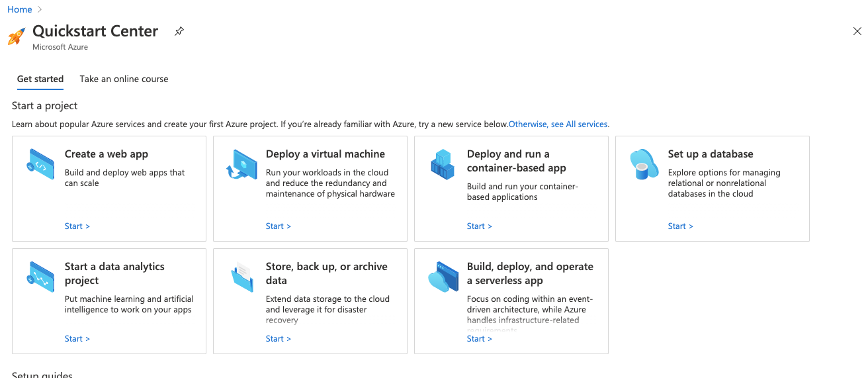Switch to Take an online course tab
This screenshot has height=378, width=868.
pos(124,79)
